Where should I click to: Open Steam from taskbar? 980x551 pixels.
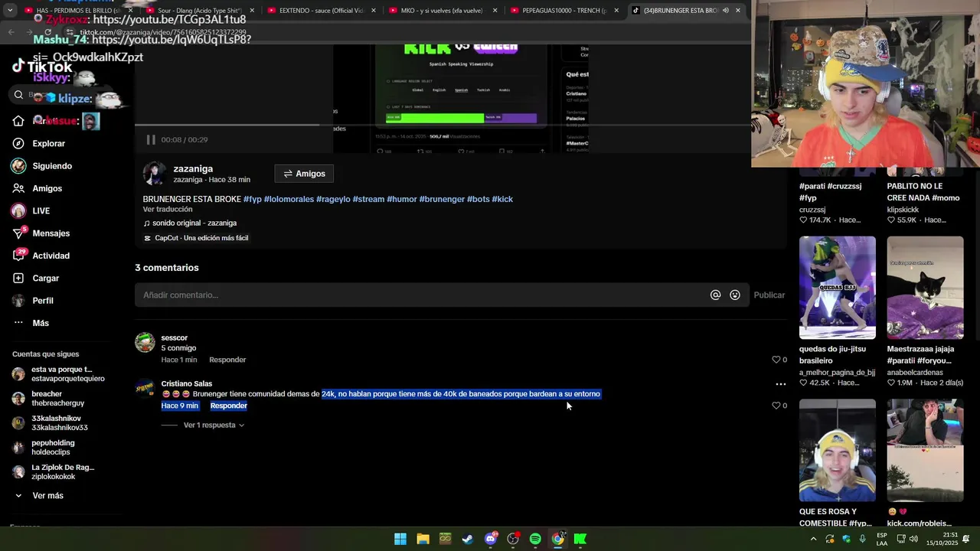click(x=468, y=539)
